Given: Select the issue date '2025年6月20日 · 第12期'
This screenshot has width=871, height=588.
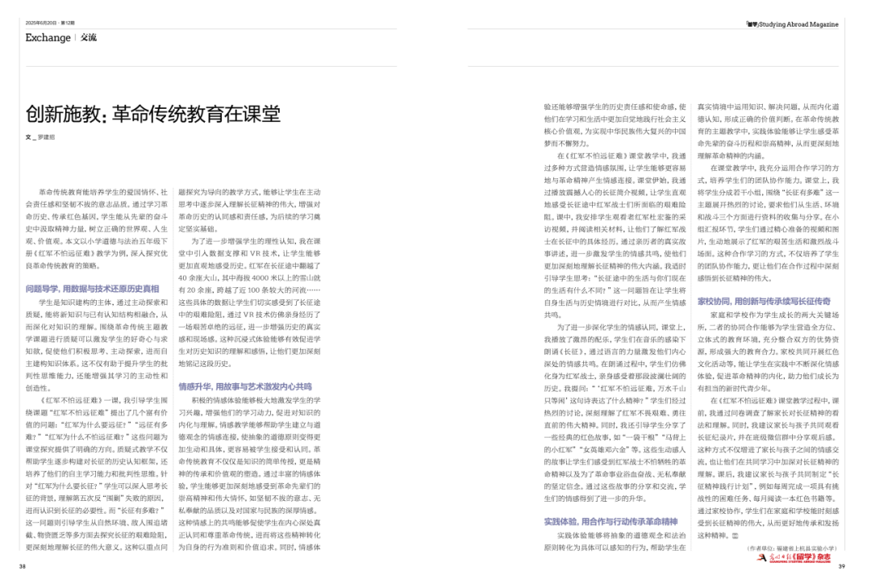Looking at the screenshot, I should [x=50, y=23].
